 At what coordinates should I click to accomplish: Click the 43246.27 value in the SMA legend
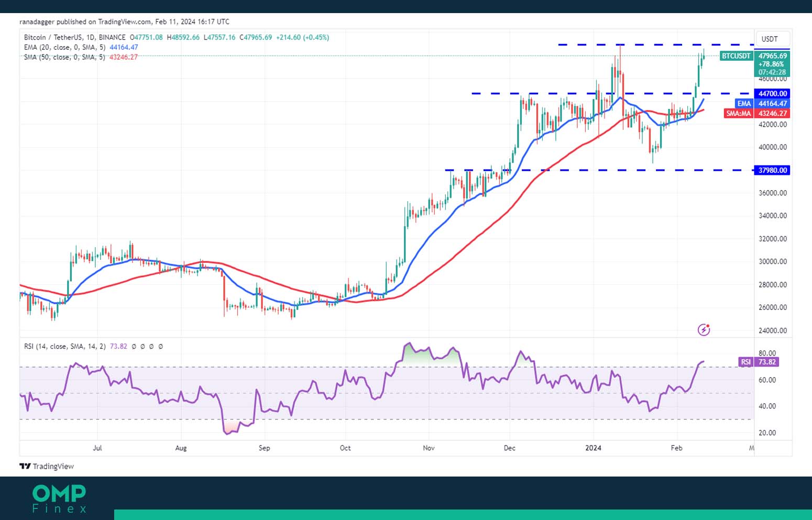click(124, 57)
